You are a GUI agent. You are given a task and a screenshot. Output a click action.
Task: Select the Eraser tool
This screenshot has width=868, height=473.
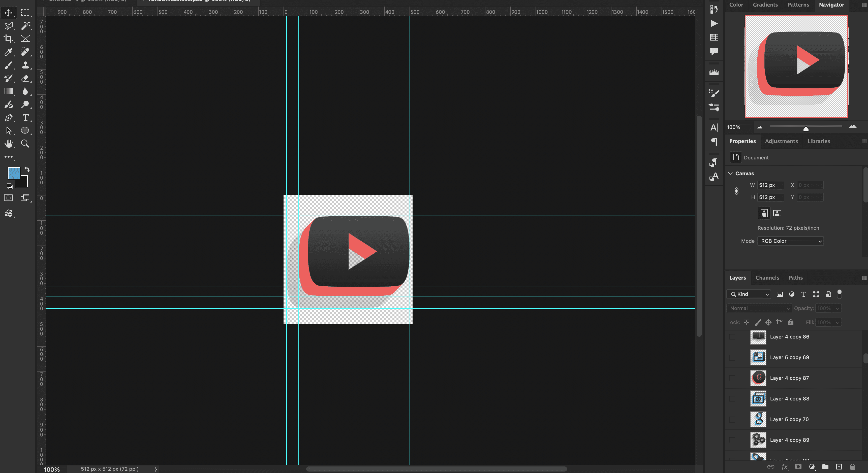(25, 78)
